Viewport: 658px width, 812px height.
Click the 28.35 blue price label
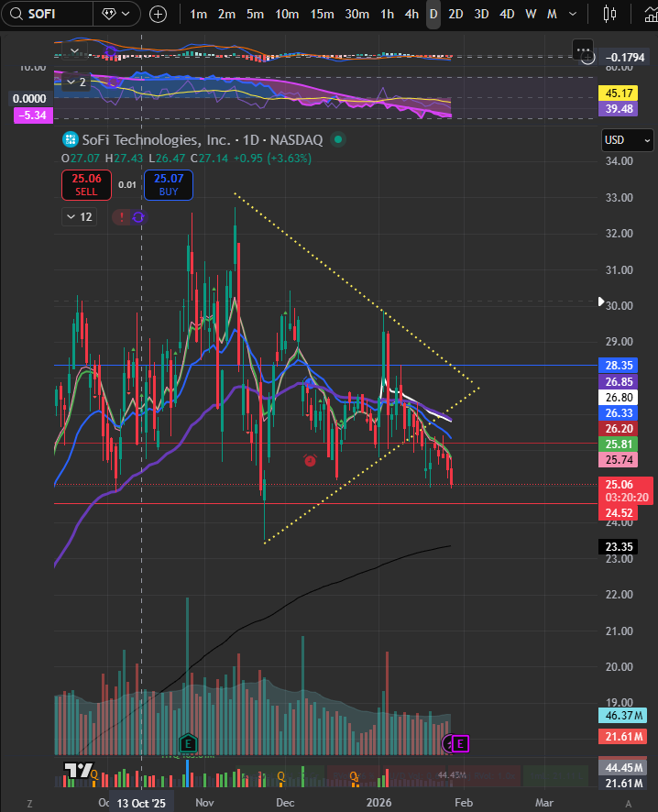click(x=619, y=365)
